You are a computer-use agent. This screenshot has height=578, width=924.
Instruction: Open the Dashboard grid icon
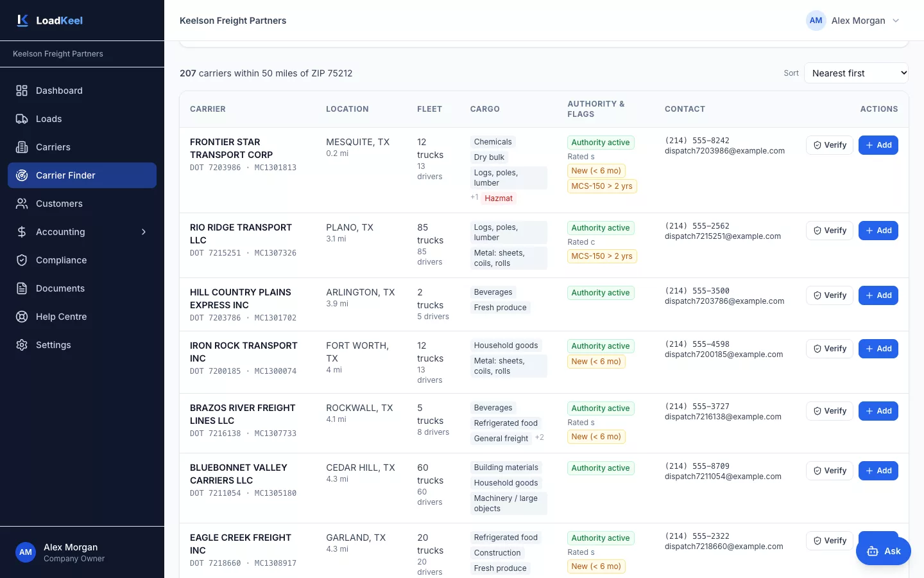coord(22,91)
